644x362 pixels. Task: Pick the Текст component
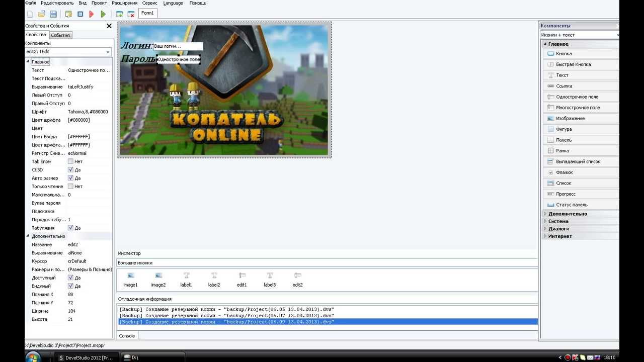tap(581, 75)
